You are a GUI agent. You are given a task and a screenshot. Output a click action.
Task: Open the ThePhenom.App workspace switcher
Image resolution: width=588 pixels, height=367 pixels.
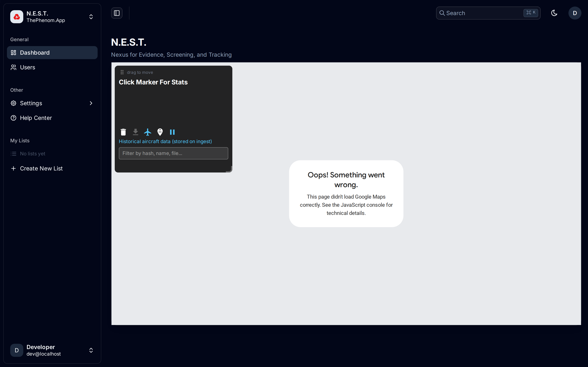click(91, 17)
